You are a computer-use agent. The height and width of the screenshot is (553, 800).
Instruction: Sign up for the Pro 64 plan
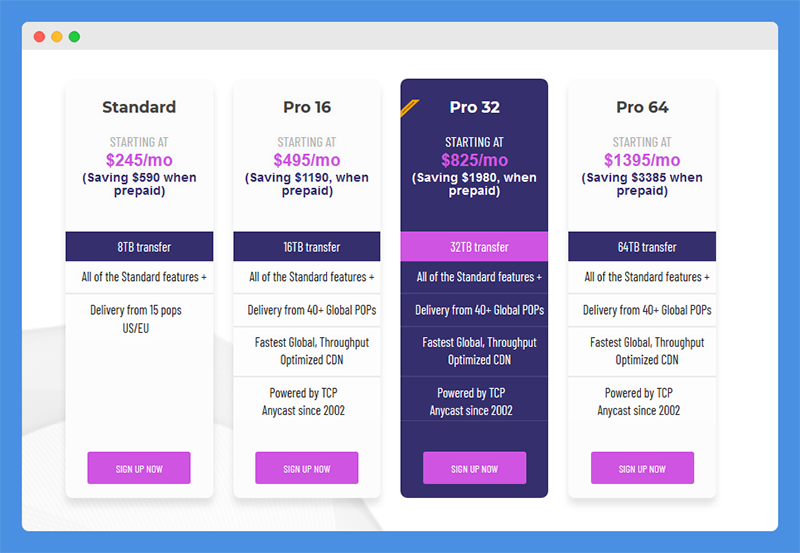coord(642,468)
